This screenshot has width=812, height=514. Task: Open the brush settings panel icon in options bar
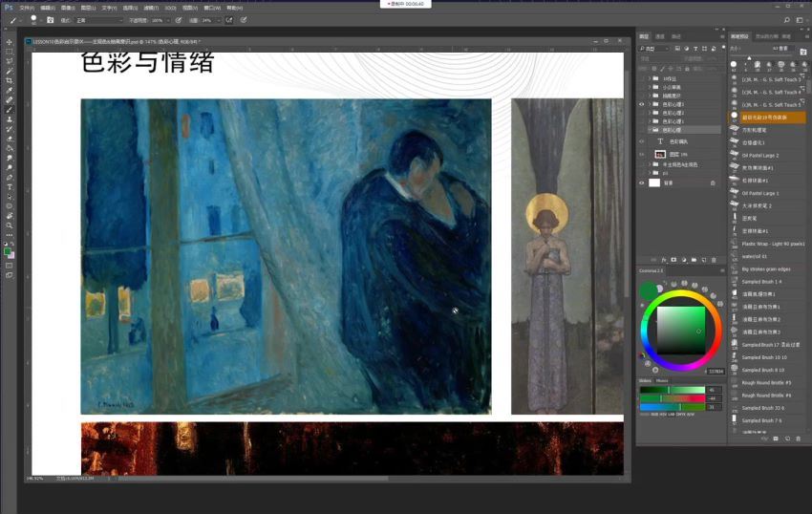[x=51, y=20]
